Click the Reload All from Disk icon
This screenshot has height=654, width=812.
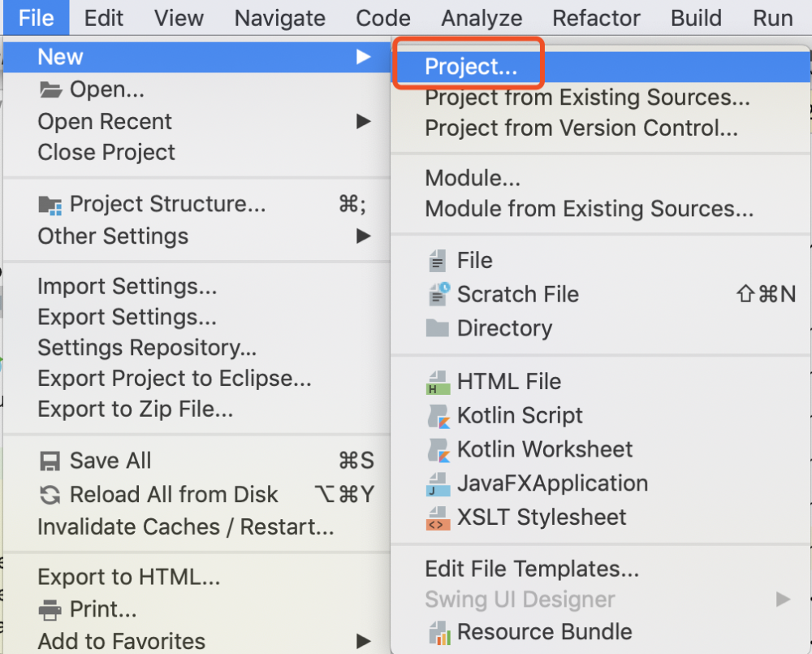click(x=50, y=495)
